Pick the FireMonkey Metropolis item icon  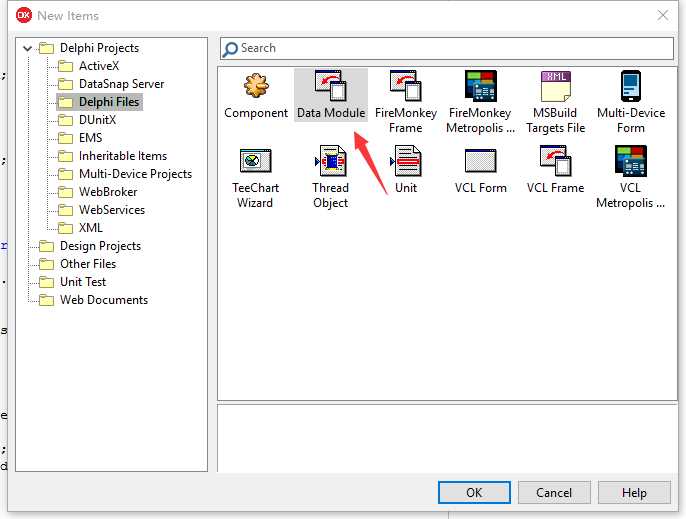480,85
